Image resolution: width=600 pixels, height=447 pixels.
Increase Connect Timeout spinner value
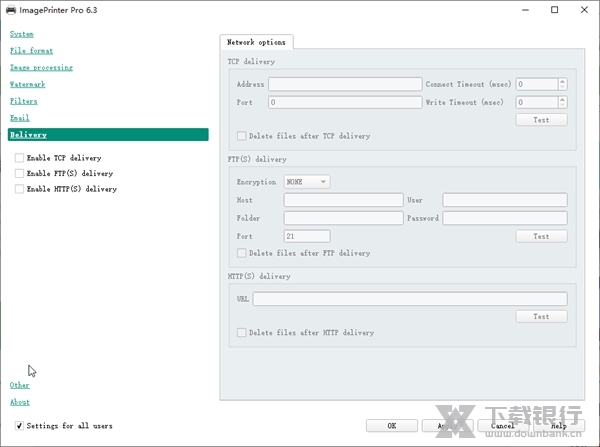pyautogui.click(x=562, y=81)
